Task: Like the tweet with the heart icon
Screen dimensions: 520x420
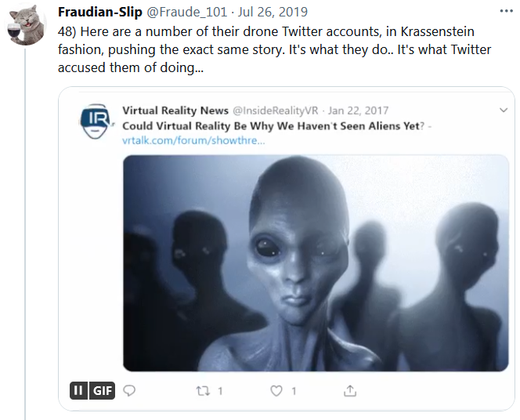Action: click(276, 391)
